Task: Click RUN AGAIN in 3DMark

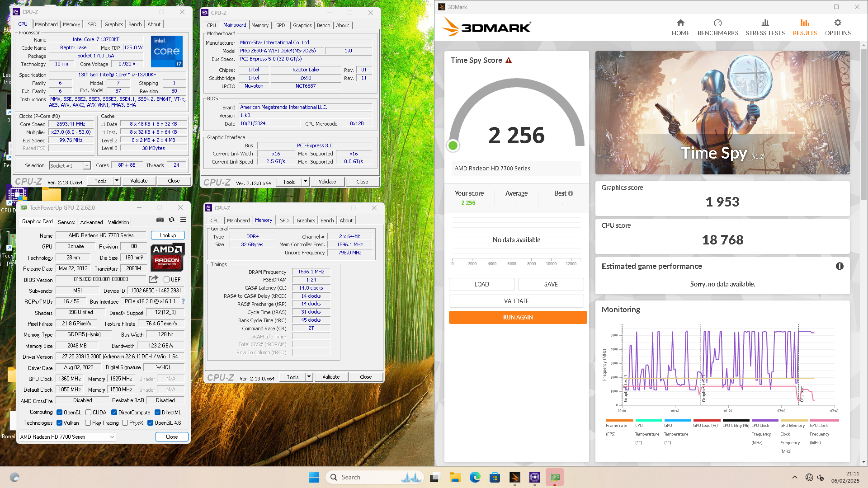Action: point(518,317)
